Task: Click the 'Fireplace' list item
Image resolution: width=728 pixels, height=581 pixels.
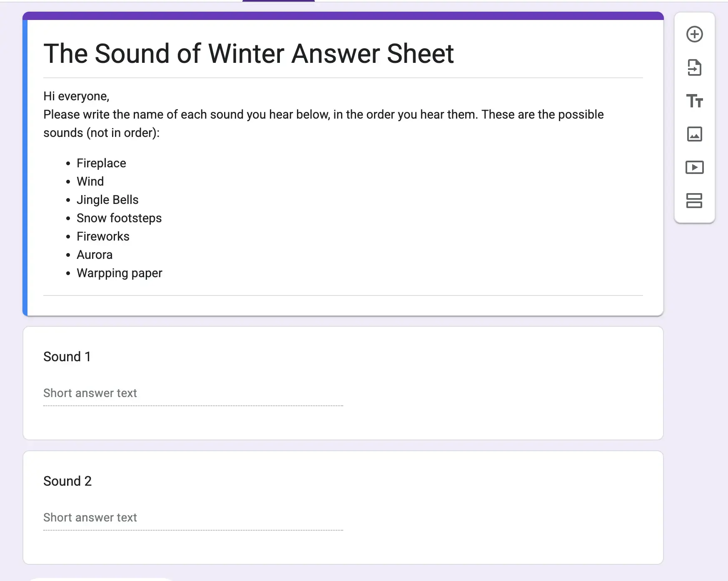Action: [101, 163]
